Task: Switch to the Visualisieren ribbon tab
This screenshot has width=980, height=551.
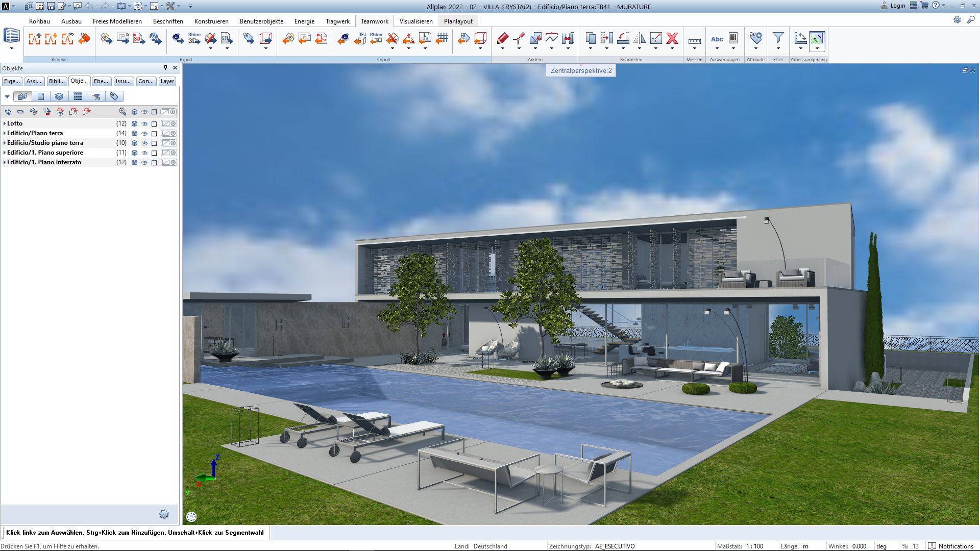Action: pos(415,21)
